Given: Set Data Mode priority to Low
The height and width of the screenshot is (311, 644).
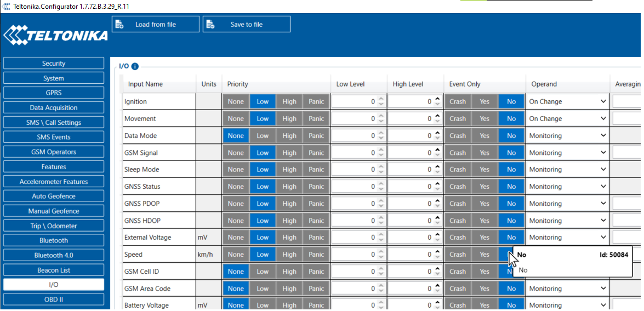Looking at the screenshot, I should [263, 135].
